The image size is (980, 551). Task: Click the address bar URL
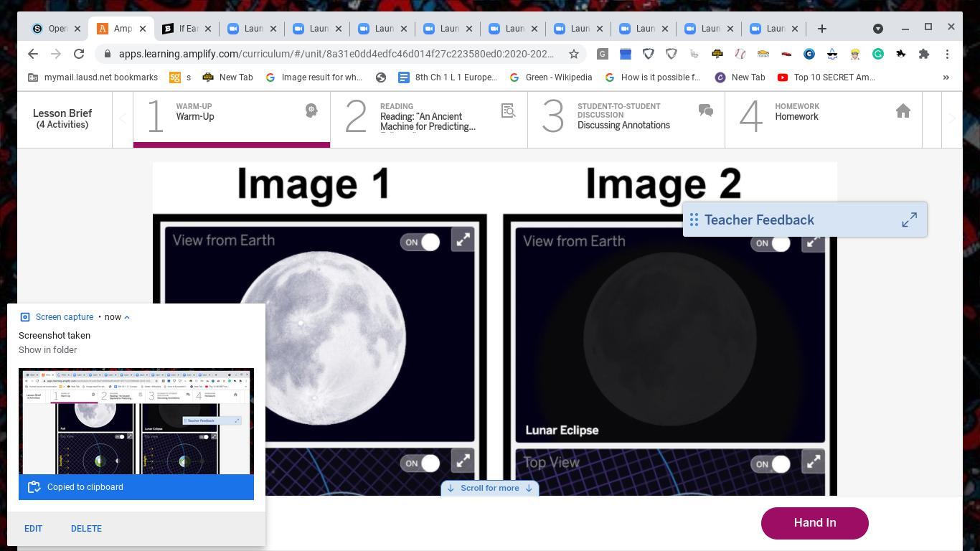[x=336, y=54]
